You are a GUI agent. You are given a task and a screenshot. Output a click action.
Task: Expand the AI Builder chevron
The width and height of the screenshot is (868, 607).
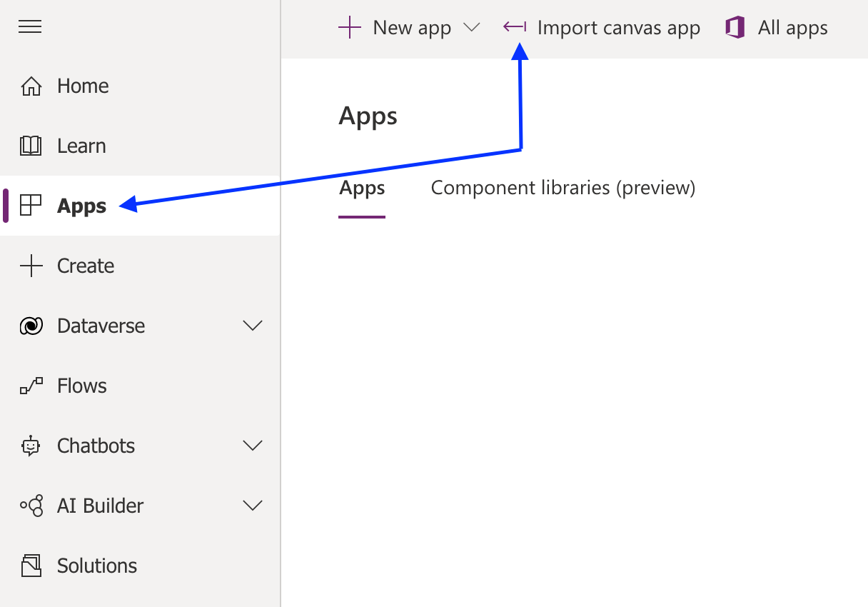pos(253,505)
